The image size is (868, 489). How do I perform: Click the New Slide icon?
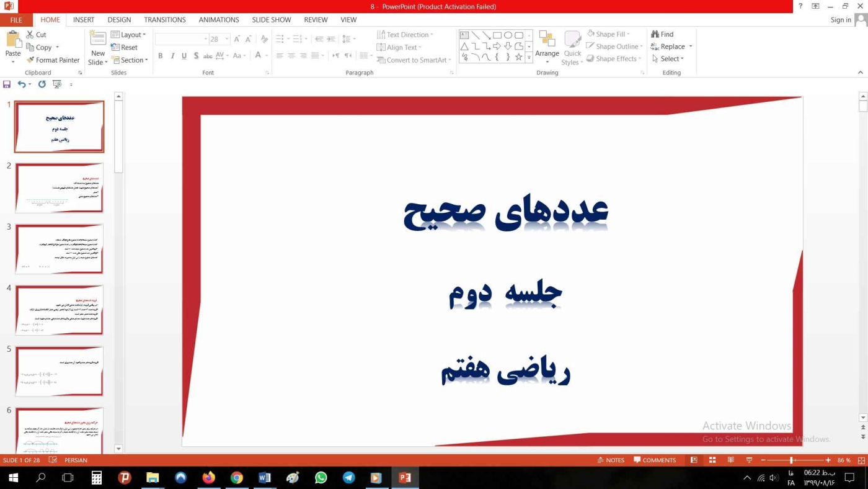click(98, 40)
